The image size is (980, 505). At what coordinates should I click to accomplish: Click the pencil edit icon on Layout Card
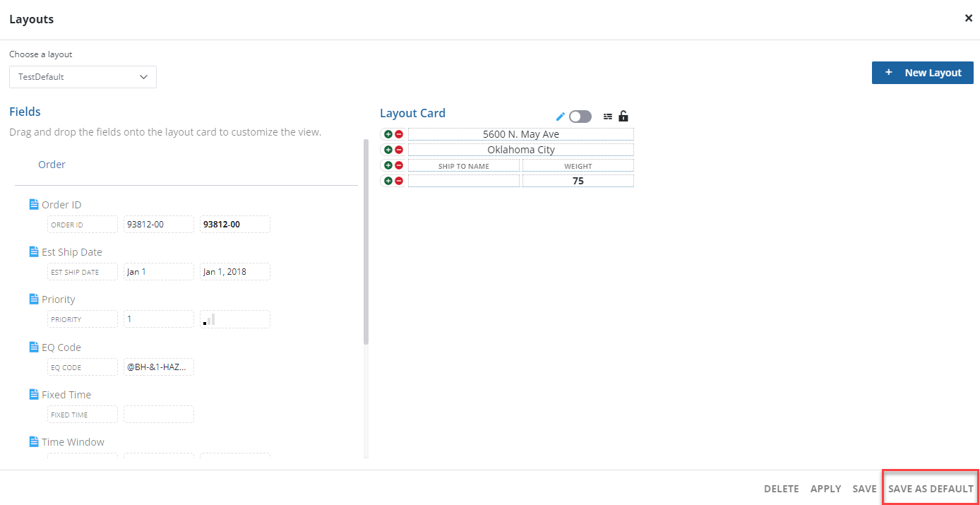pyautogui.click(x=561, y=117)
